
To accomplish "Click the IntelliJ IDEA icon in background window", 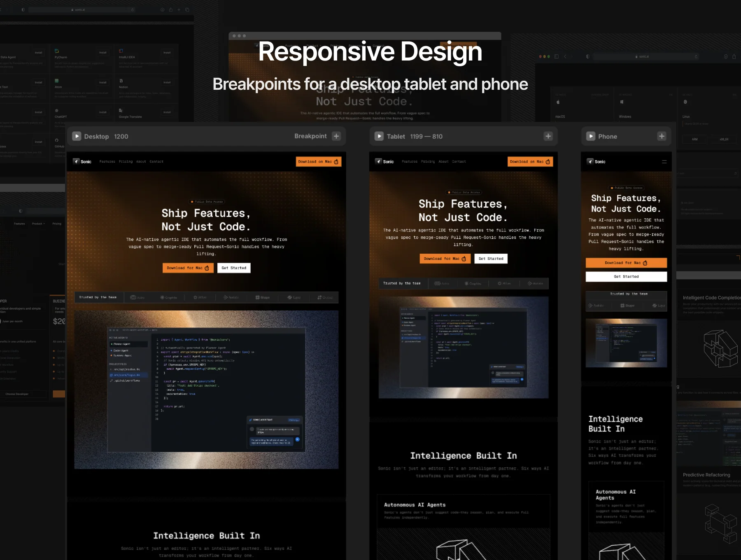I will click(121, 51).
